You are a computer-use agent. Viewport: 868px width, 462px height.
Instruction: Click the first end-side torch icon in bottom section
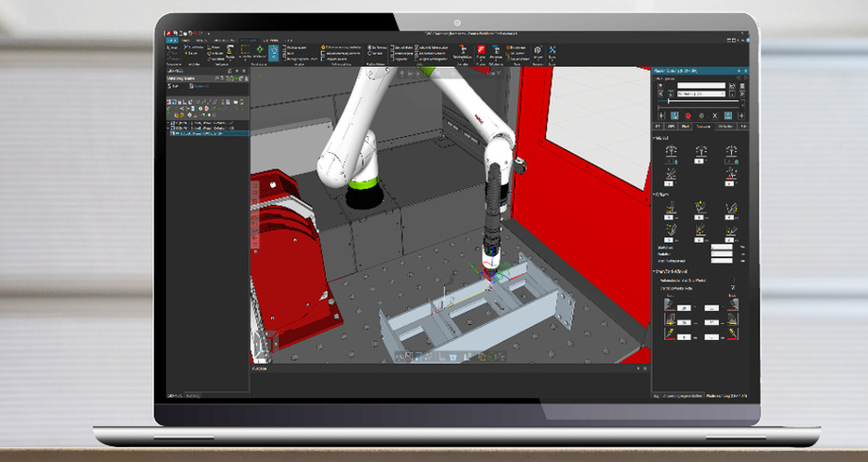pyautogui.click(x=733, y=304)
